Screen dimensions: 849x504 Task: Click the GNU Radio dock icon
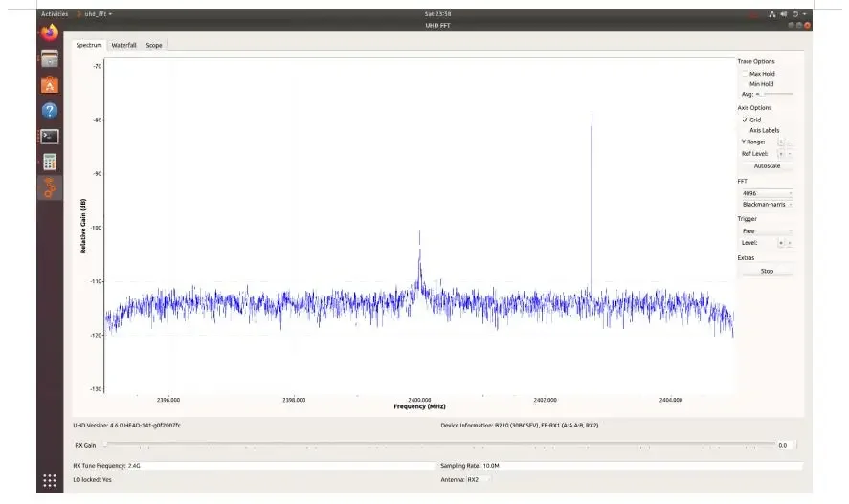click(x=50, y=187)
